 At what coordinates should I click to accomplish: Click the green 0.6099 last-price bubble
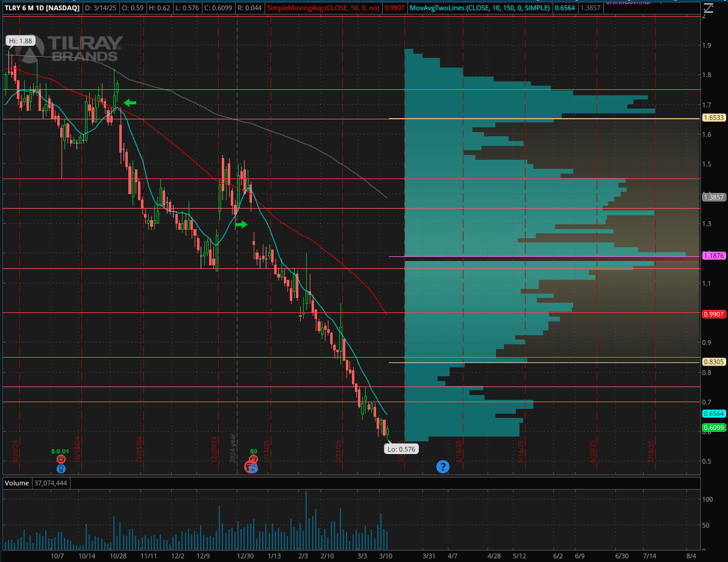pos(714,428)
